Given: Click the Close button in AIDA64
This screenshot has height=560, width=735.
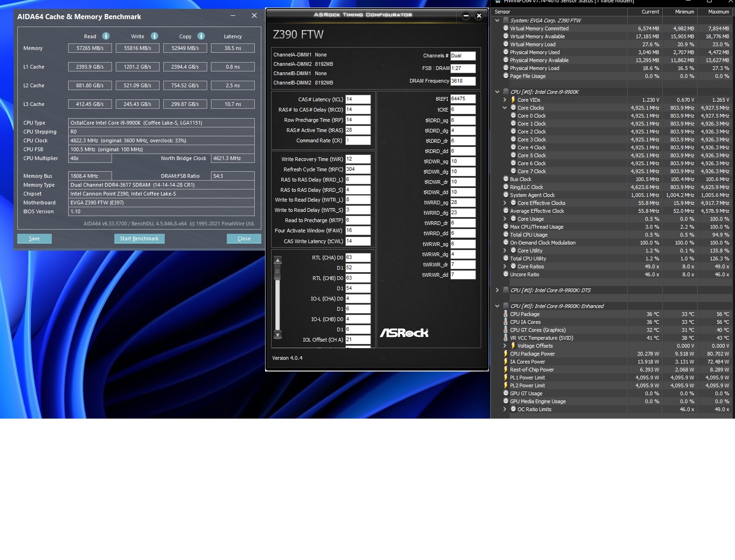Looking at the screenshot, I should (x=244, y=238).
